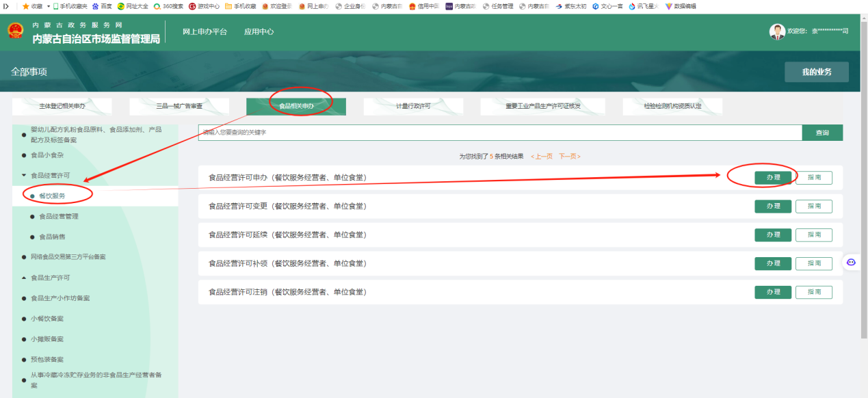Viewport: 868px width, 398px height.
Task: Click the 百度 bookmark icon
Action: point(95,6)
